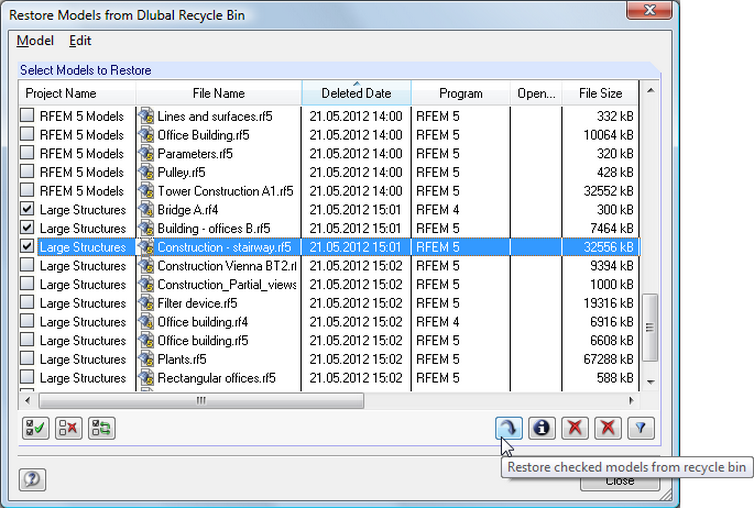Sort by Deleted Date column header
This screenshot has width=755, height=508.
click(356, 93)
